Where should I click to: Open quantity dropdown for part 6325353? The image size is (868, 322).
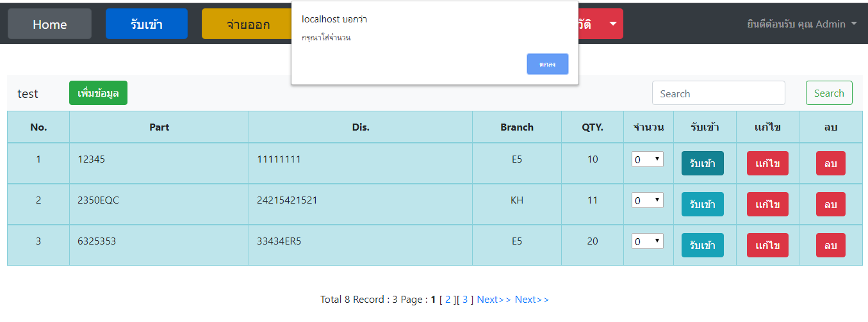(647, 242)
